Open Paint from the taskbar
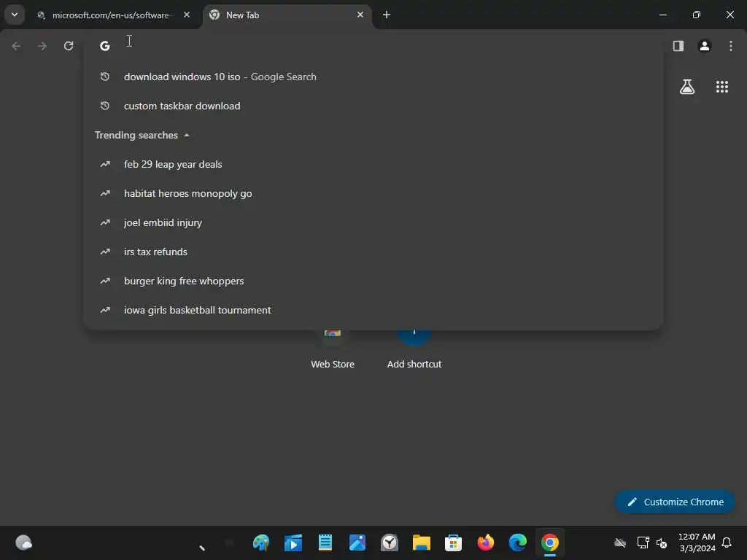747x560 pixels. click(x=261, y=542)
